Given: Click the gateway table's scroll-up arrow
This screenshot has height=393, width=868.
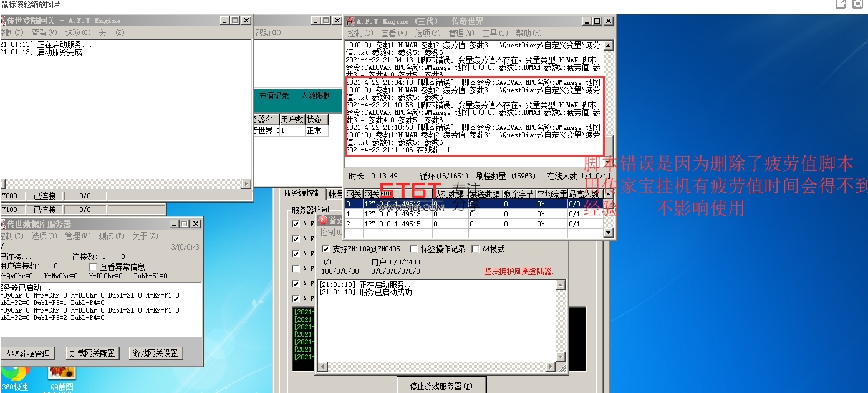Looking at the screenshot, I should [x=609, y=194].
